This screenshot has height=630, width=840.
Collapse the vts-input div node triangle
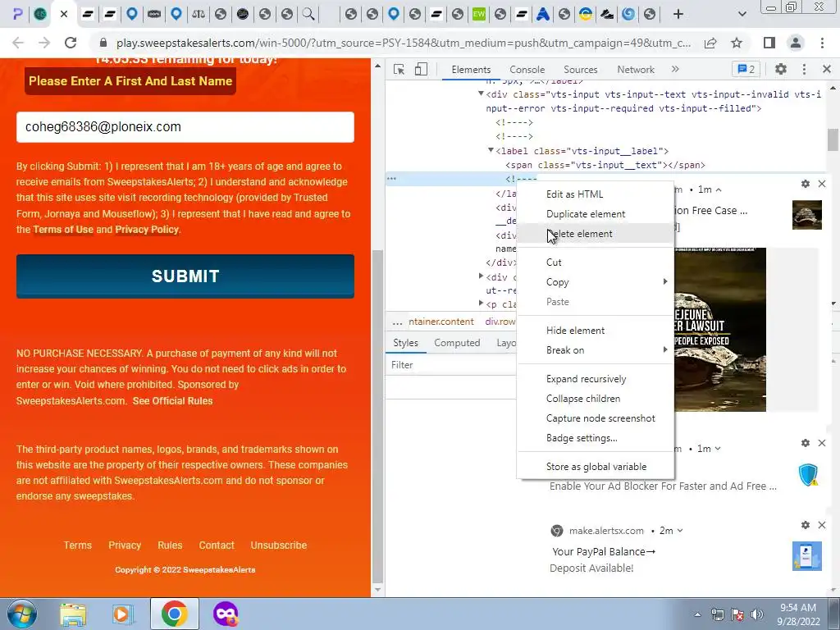[481, 94]
